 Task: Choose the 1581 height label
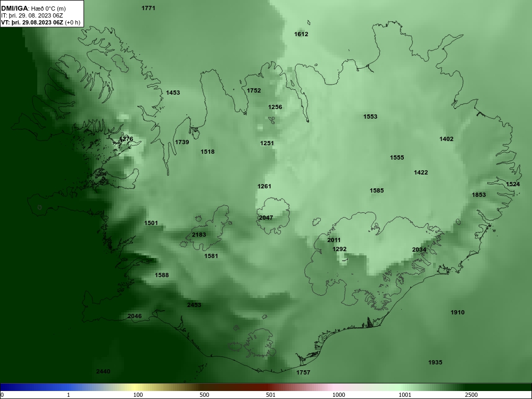click(x=211, y=256)
